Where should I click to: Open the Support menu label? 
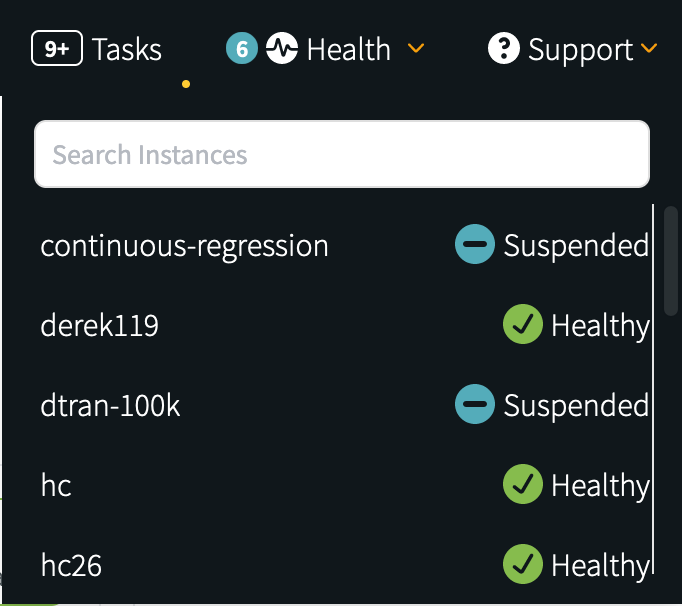click(x=581, y=50)
